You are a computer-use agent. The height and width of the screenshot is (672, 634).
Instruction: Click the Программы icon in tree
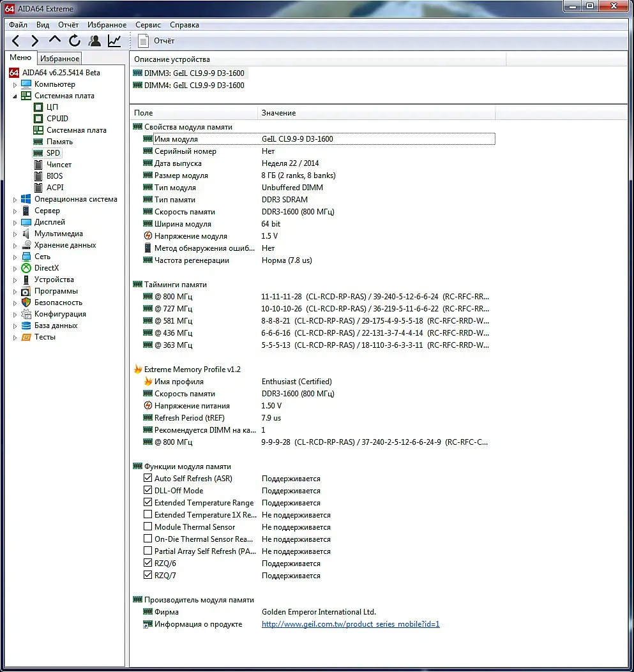coord(26,292)
